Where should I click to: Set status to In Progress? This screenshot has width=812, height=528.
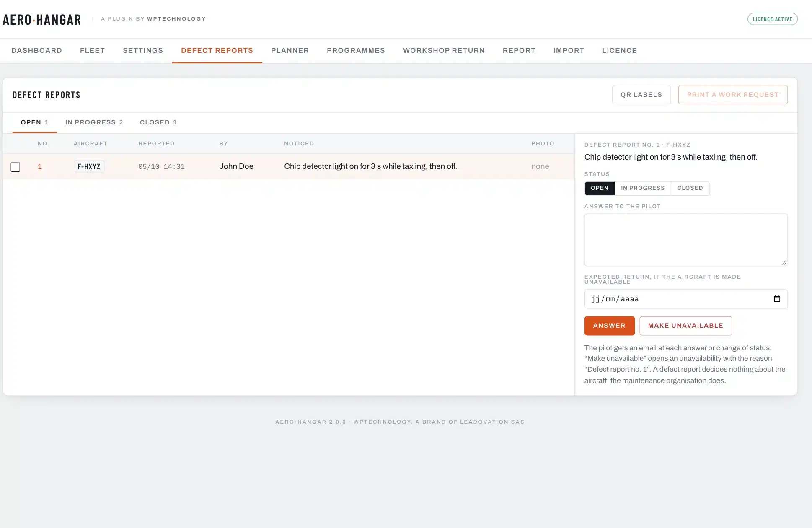tap(643, 188)
